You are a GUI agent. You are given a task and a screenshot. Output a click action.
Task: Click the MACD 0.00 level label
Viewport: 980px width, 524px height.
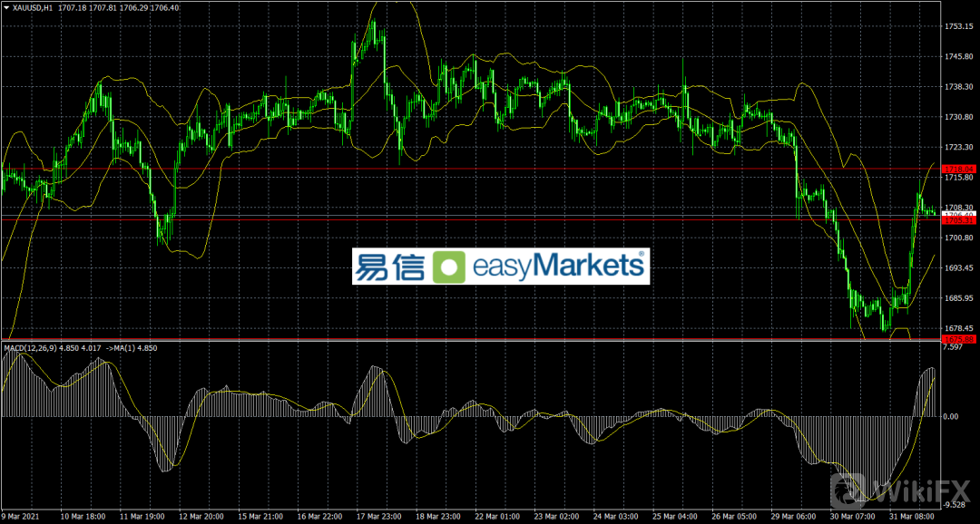[953, 416]
